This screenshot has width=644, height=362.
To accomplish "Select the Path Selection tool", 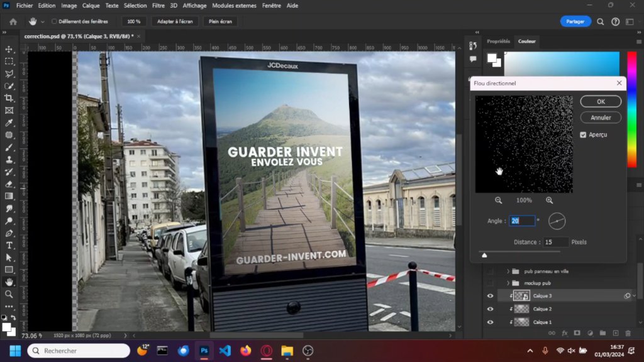I will pyautogui.click(x=9, y=258).
